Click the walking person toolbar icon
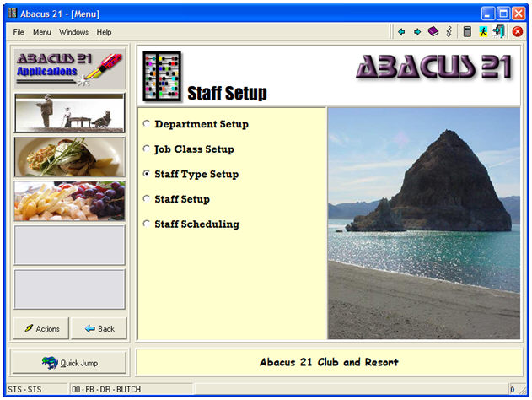 (483, 32)
